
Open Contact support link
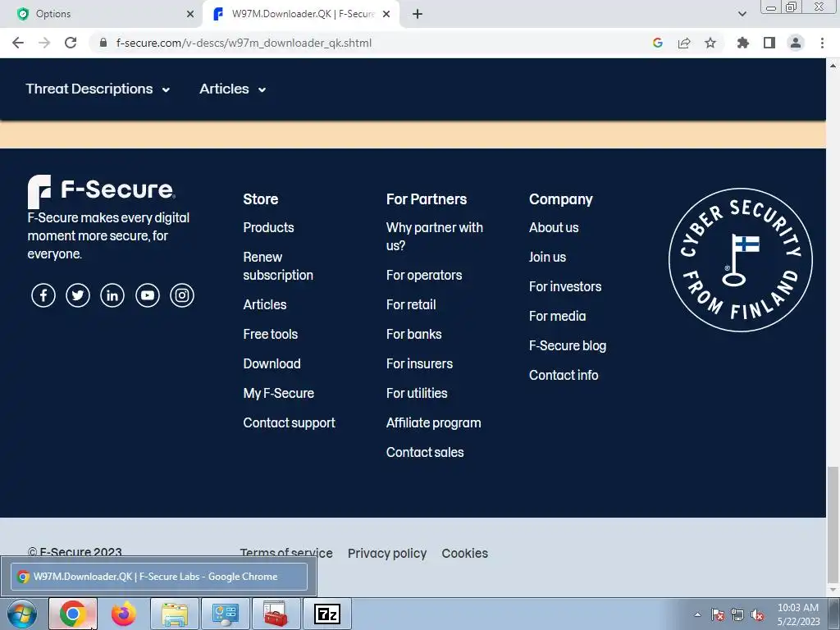(290, 422)
